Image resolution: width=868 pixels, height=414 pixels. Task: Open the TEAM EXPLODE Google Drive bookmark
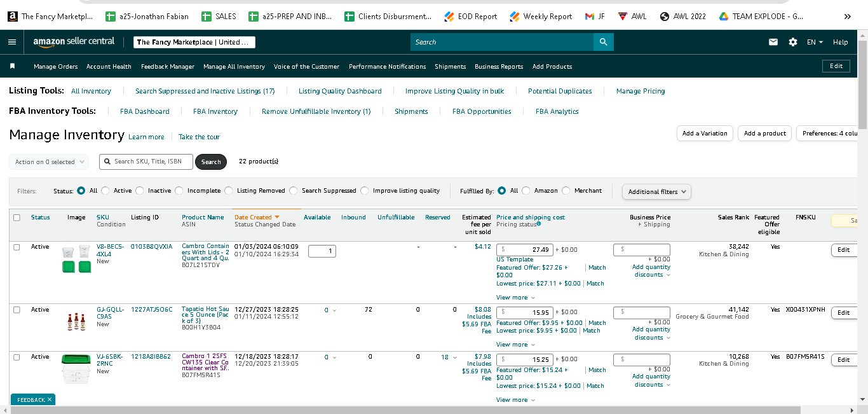(761, 17)
